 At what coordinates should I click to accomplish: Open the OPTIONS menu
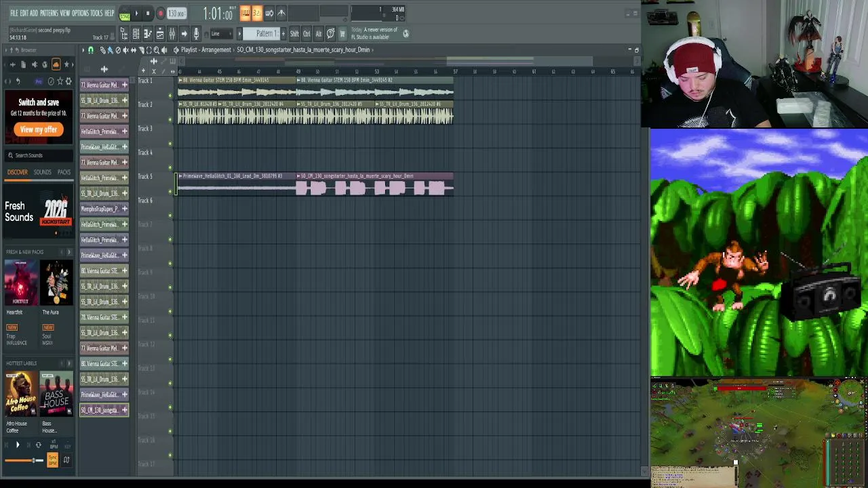(x=81, y=13)
